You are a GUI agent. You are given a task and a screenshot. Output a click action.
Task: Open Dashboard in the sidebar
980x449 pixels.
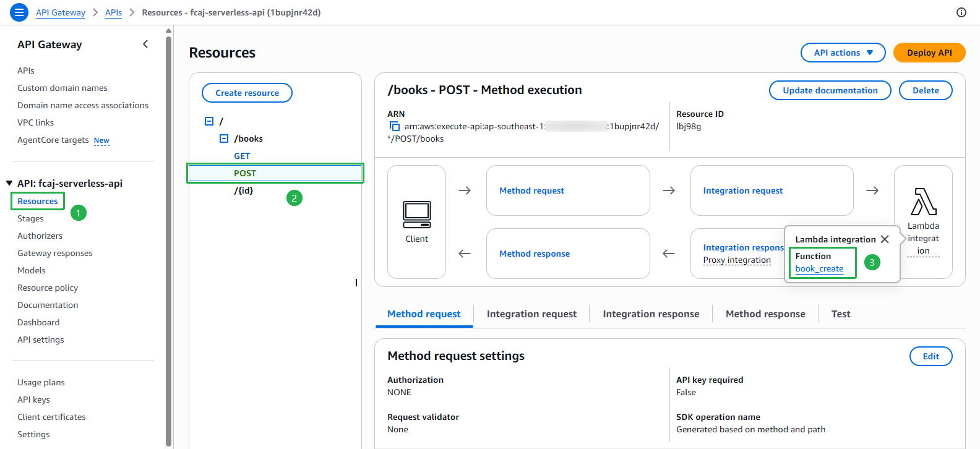[x=38, y=322]
